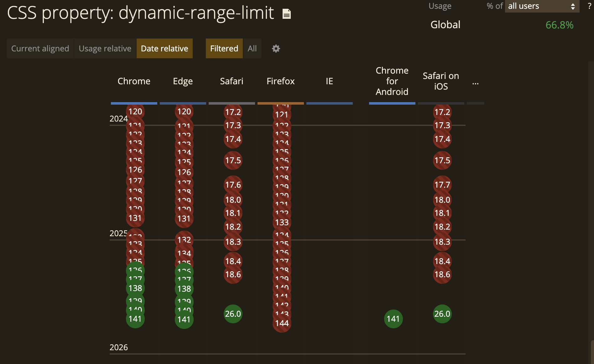594x364 pixels.
Task: Click the Chrome column header
Action: pos(134,81)
